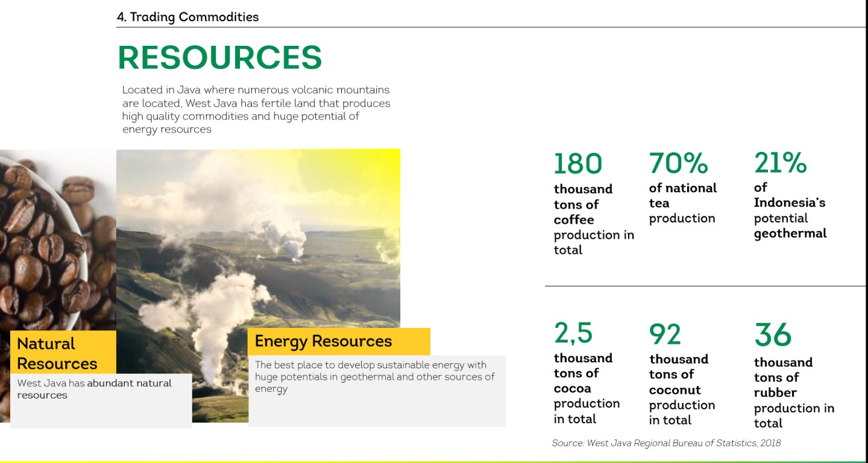Click the 70% tea statistic
Viewport: 868px width, 463px height.
[x=678, y=163]
